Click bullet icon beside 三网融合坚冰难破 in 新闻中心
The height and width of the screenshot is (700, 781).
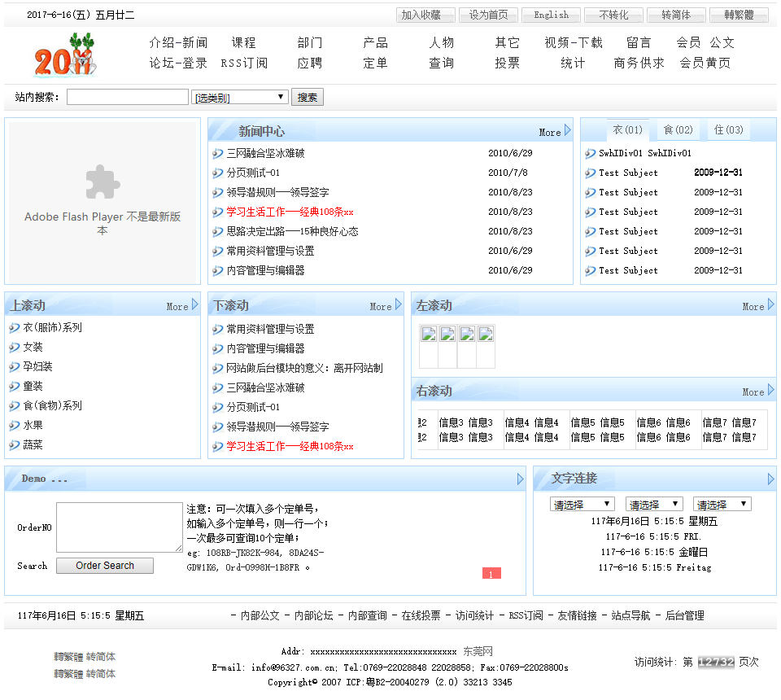[x=217, y=153]
